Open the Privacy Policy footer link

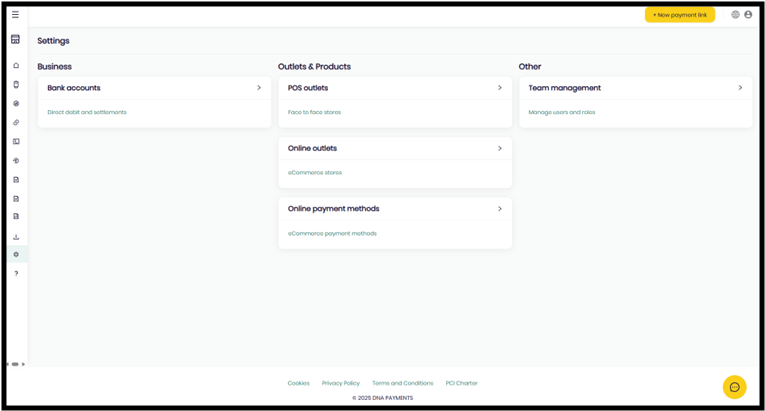pos(341,383)
